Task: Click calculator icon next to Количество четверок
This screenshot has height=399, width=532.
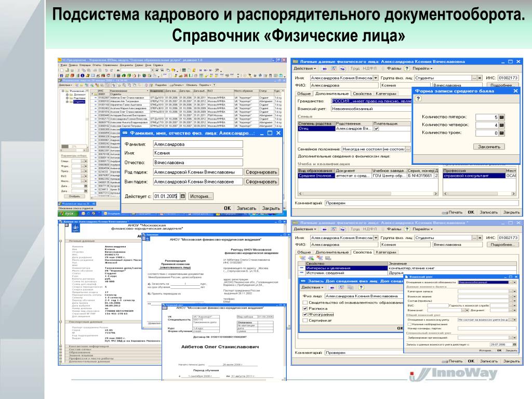Action: point(501,125)
